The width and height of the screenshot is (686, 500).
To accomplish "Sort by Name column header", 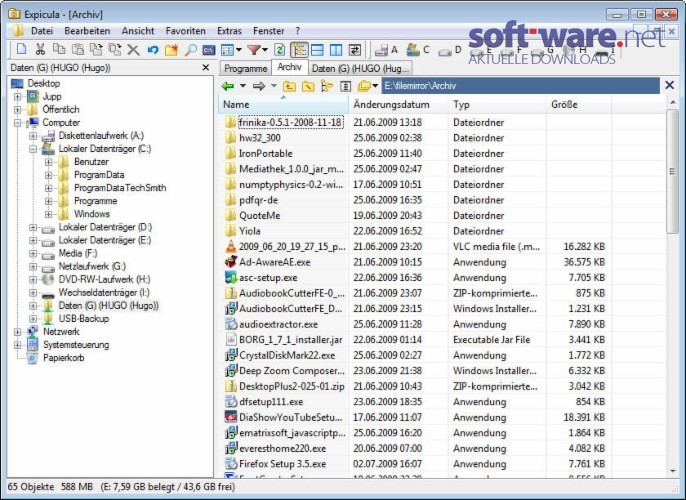I will pos(283,105).
